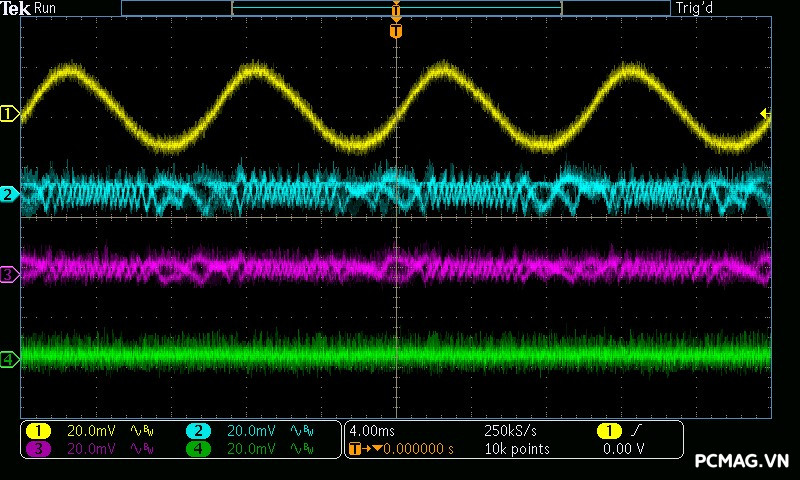Click the channel 4 green ground marker
This screenshot has height=480, width=800.
pos(9,358)
